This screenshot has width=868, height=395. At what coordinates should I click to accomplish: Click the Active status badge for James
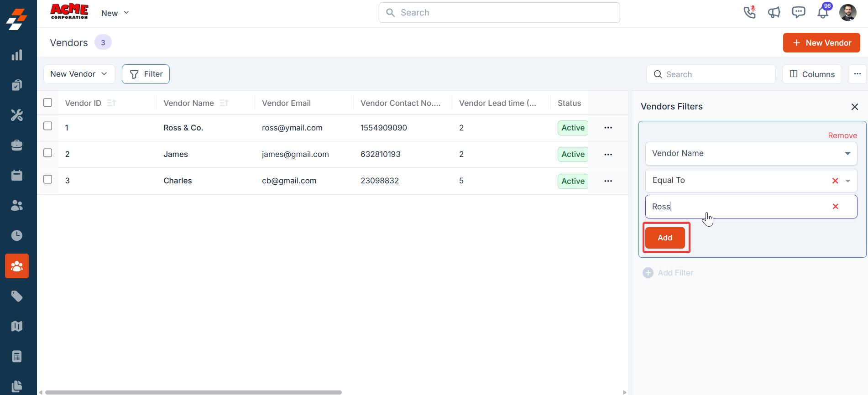[573, 154]
